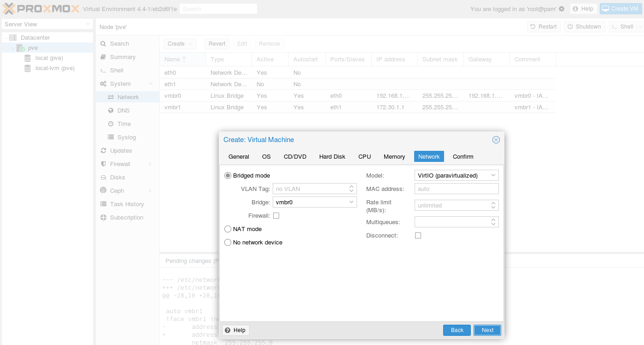Image resolution: width=644 pixels, height=345 pixels.
Task: Click the top Search box
Action: (218, 9)
